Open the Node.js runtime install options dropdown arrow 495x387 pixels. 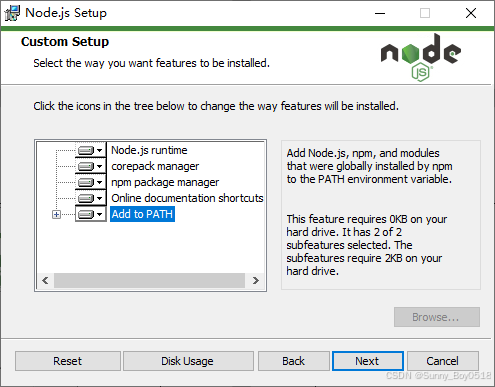(x=99, y=150)
